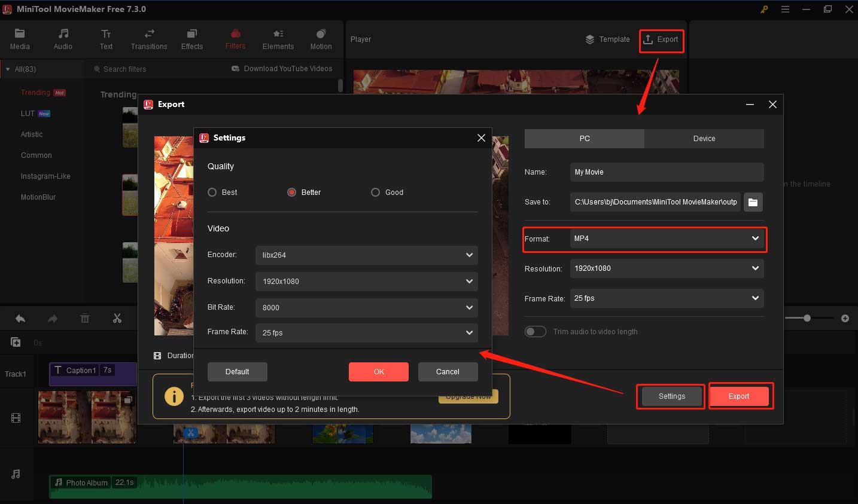
Task: Open the Transitions tab
Action: (149, 39)
